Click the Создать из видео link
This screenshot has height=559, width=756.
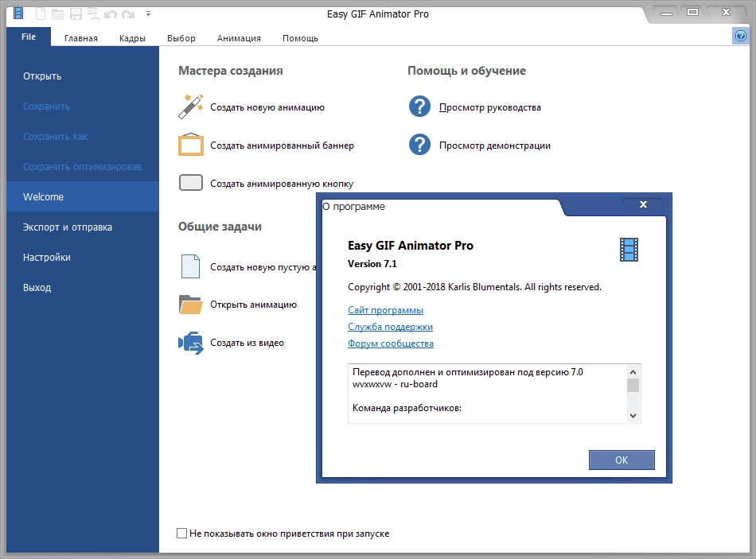[x=247, y=343]
